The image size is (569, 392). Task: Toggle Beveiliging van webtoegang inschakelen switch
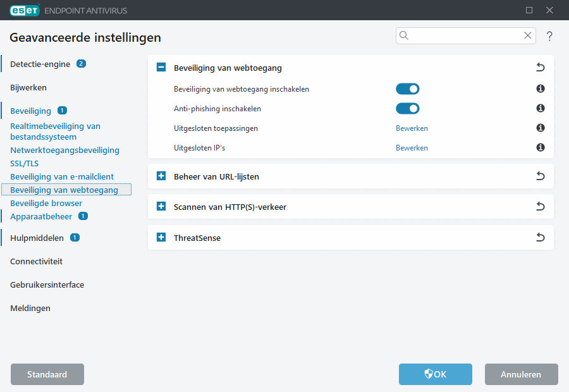point(407,89)
